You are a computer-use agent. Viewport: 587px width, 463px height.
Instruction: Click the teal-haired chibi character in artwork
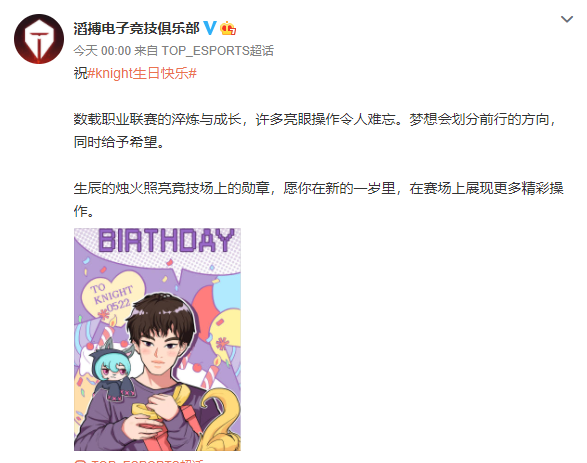112,370
